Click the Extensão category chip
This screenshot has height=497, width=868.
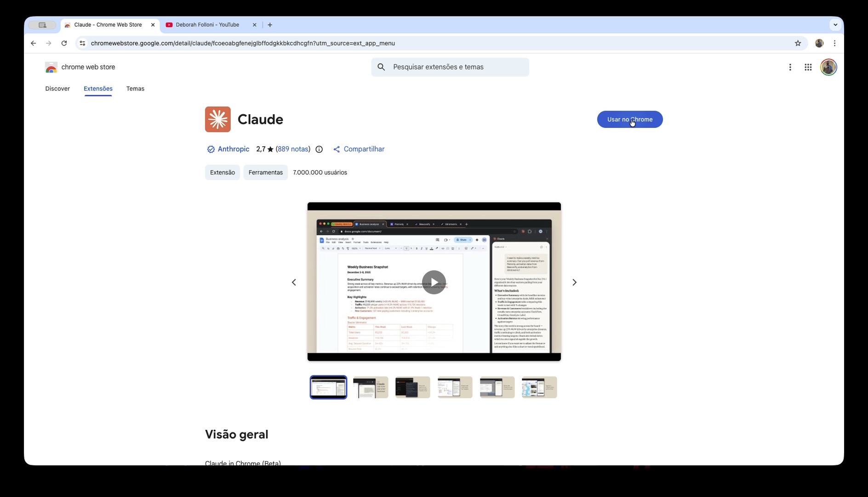pyautogui.click(x=223, y=173)
